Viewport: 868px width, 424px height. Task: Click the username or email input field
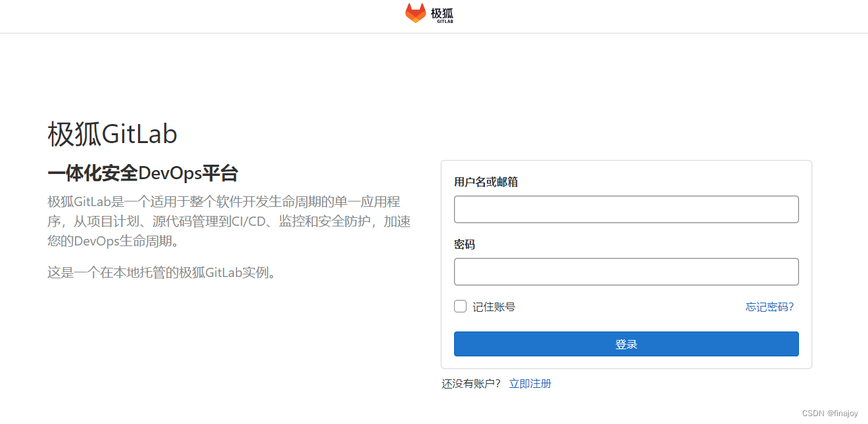[x=626, y=209]
